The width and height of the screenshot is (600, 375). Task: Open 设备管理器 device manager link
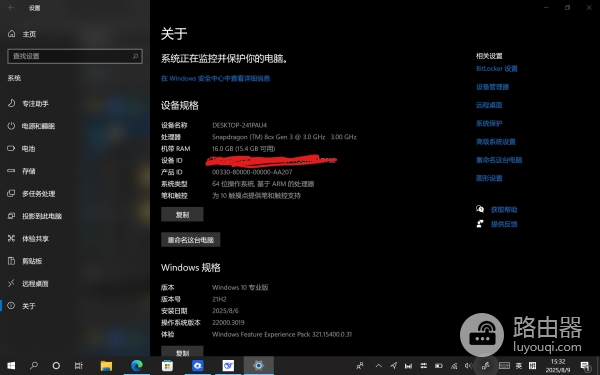click(492, 87)
